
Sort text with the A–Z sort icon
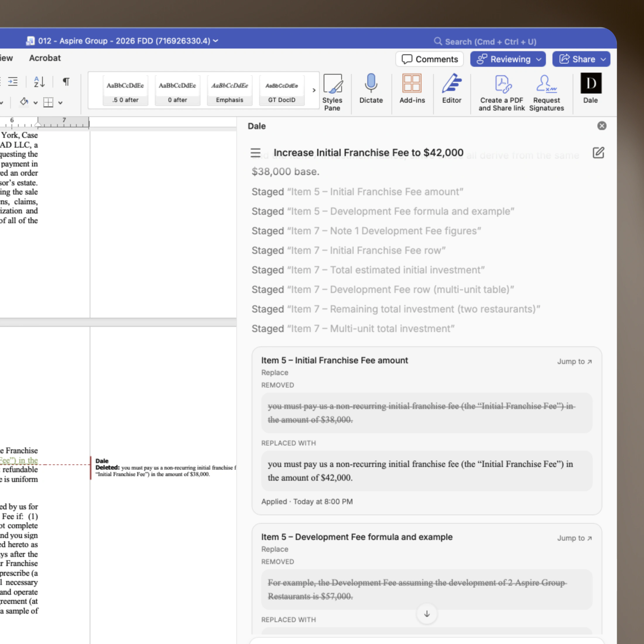coord(39,82)
